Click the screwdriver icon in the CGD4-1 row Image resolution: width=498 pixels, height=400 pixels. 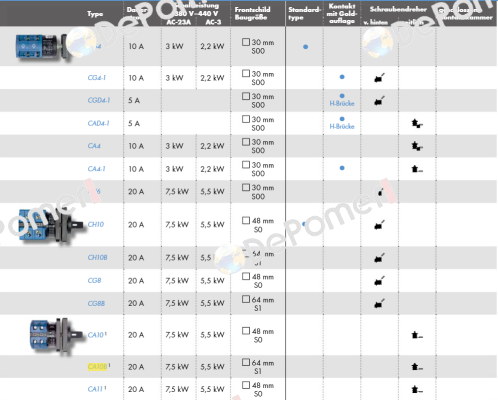click(379, 100)
